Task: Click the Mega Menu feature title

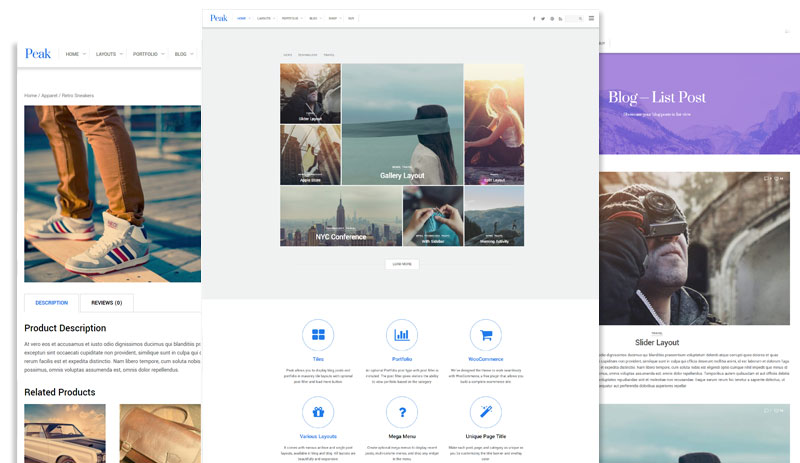Action: (402, 436)
